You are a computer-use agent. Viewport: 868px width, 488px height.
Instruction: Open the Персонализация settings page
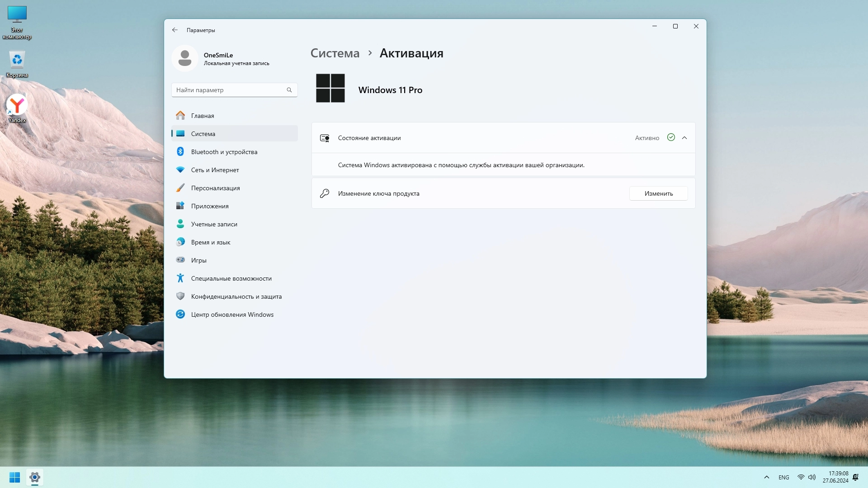[215, 188]
